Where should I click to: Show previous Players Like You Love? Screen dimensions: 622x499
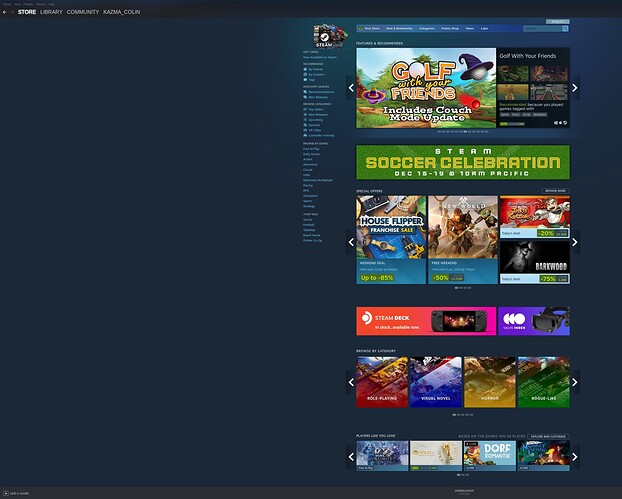coord(351,457)
